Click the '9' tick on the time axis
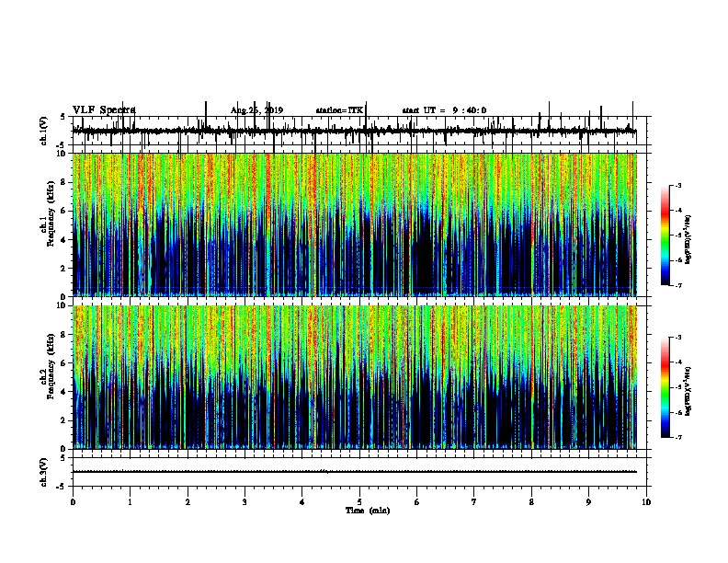728x563 pixels. (x=588, y=502)
